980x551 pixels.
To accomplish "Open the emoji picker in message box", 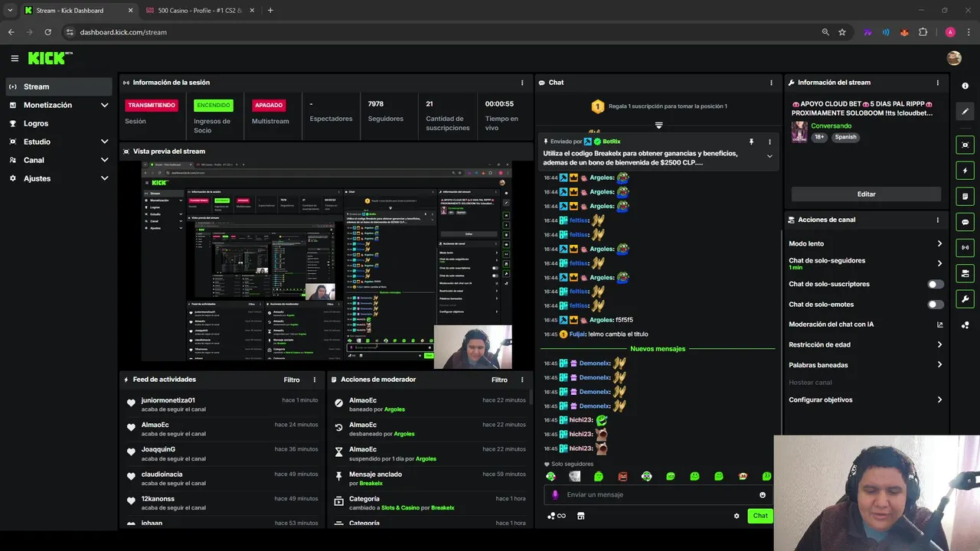I will pyautogui.click(x=763, y=495).
